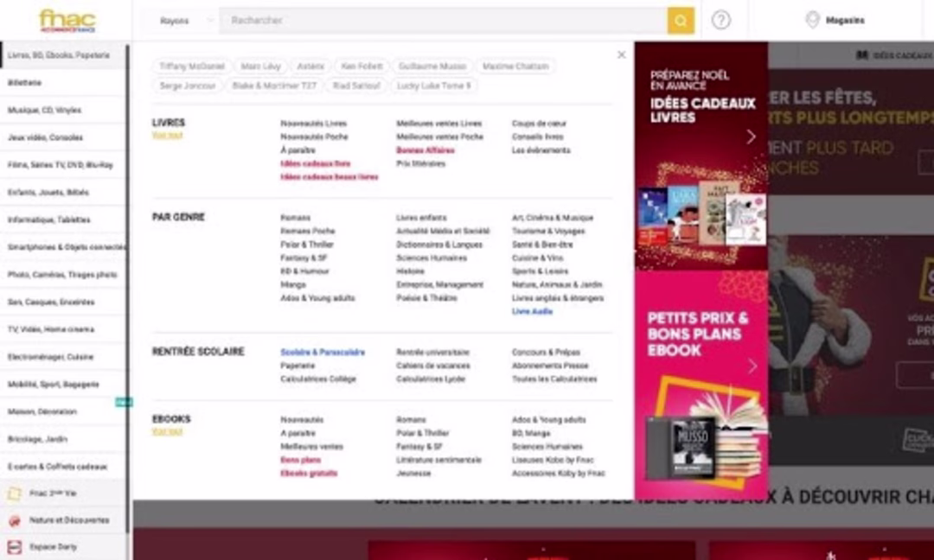Open E-cartes & Coffrets cadeaux category
934x560 pixels.
point(62,466)
